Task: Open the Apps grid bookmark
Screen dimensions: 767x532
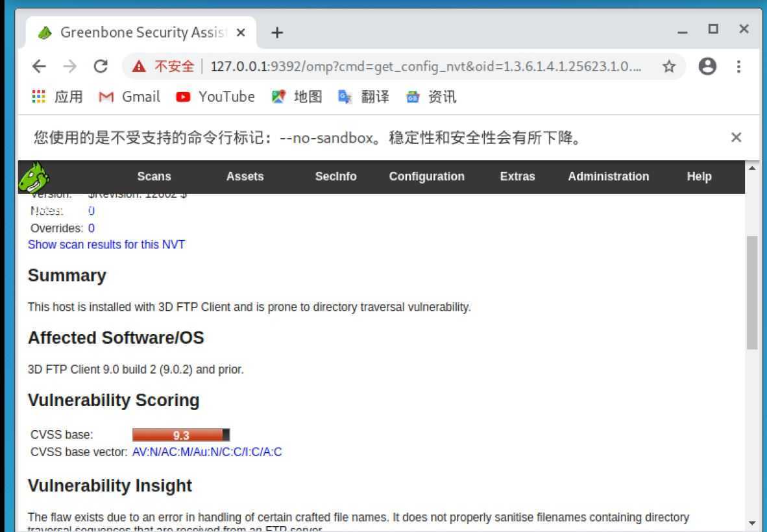Action: [x=57, y=97]
